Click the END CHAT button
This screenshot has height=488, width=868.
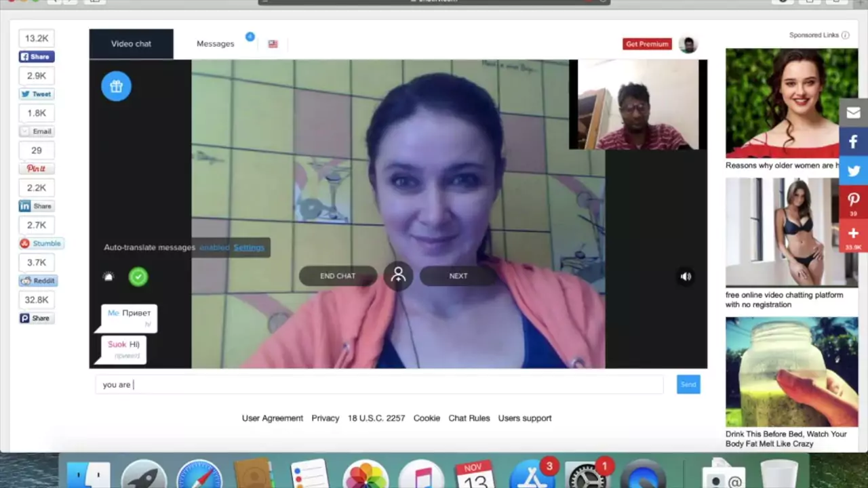338,276
